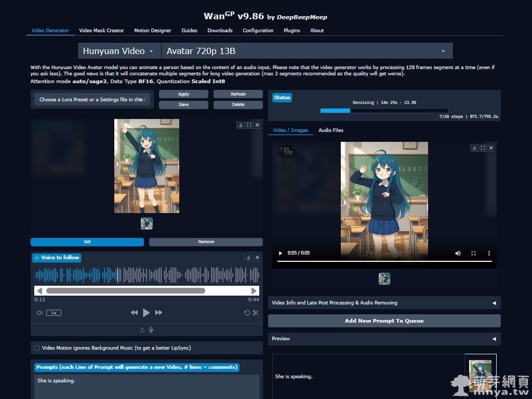Click the microphone icon to record audio
Viewport: 532px width, 399px height.
pos(151,329)
